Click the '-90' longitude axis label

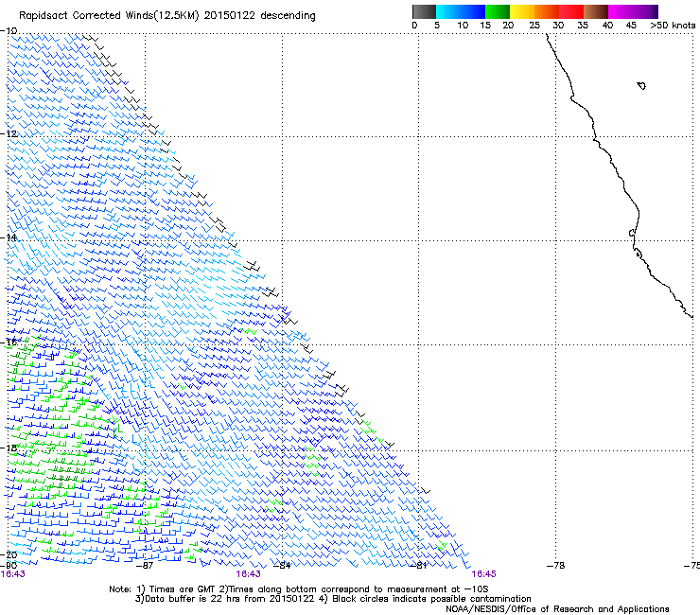point(9,566)
